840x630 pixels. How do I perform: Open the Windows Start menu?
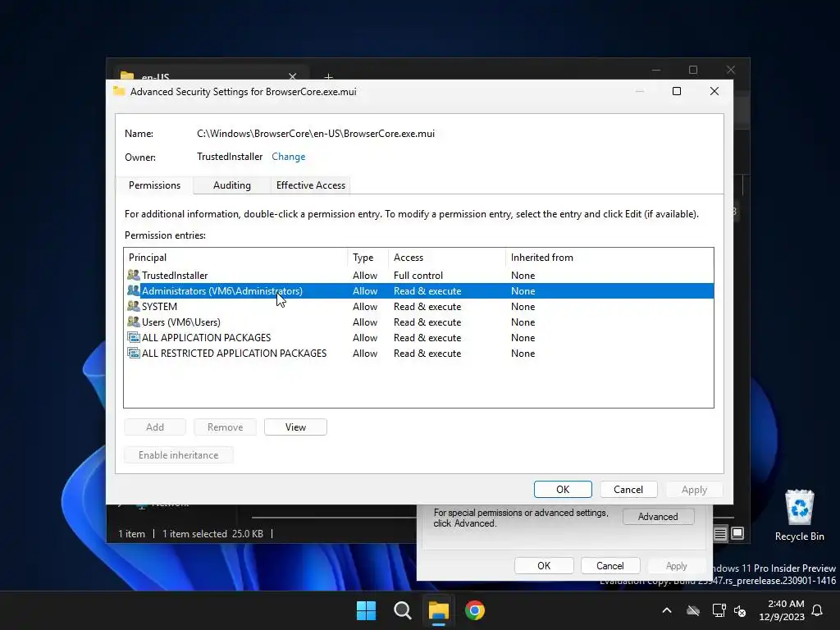367,610
